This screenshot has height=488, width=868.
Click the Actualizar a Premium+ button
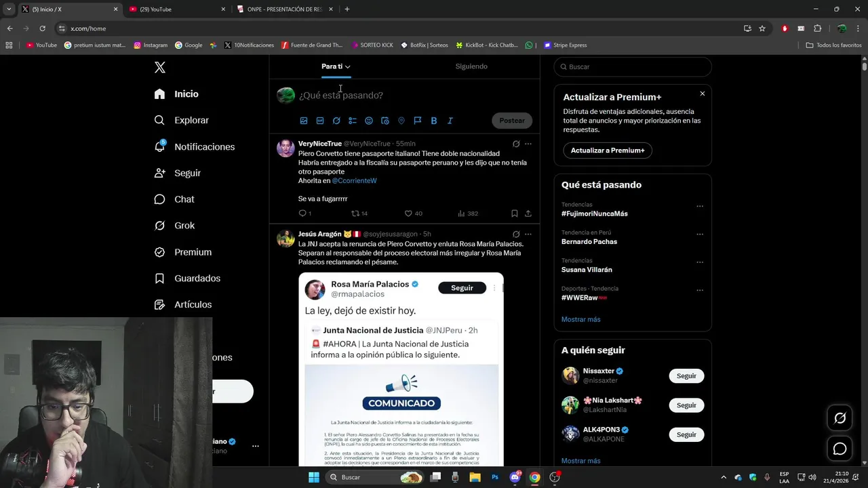[x=608, y=150]
